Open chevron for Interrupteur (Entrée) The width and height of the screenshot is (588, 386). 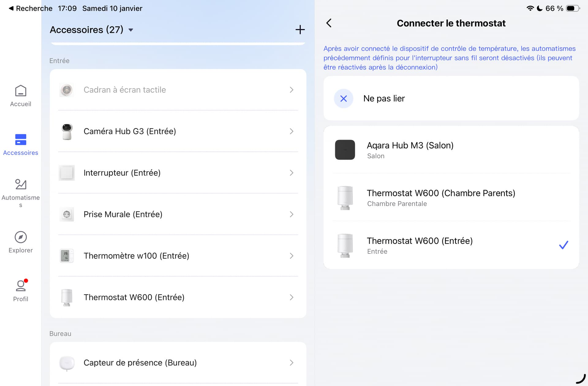pos(291,173)
